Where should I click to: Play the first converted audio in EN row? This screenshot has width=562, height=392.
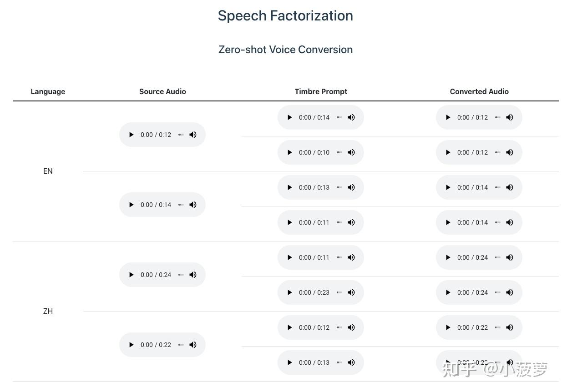[448, 117]
